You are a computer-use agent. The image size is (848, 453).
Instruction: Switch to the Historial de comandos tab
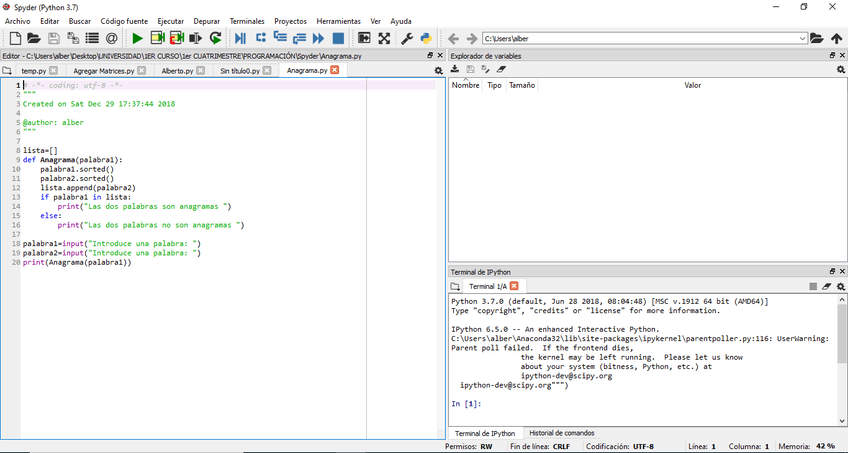pos(561,433)
